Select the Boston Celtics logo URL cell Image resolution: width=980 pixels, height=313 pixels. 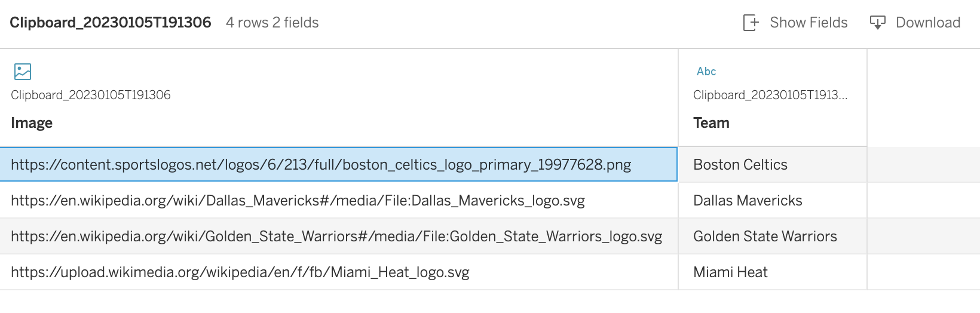pyautogui.click(x=321, y=165)
